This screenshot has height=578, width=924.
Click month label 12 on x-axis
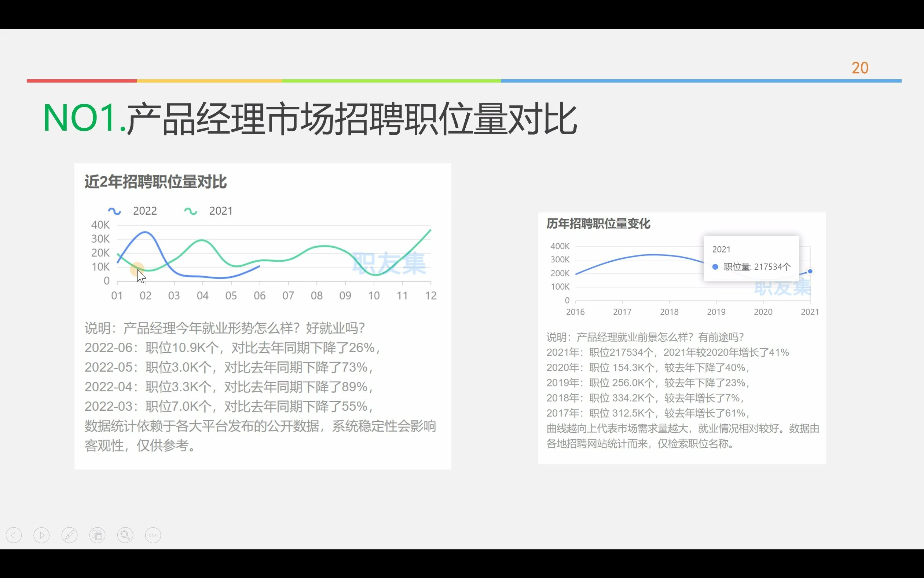coord(431,295)
